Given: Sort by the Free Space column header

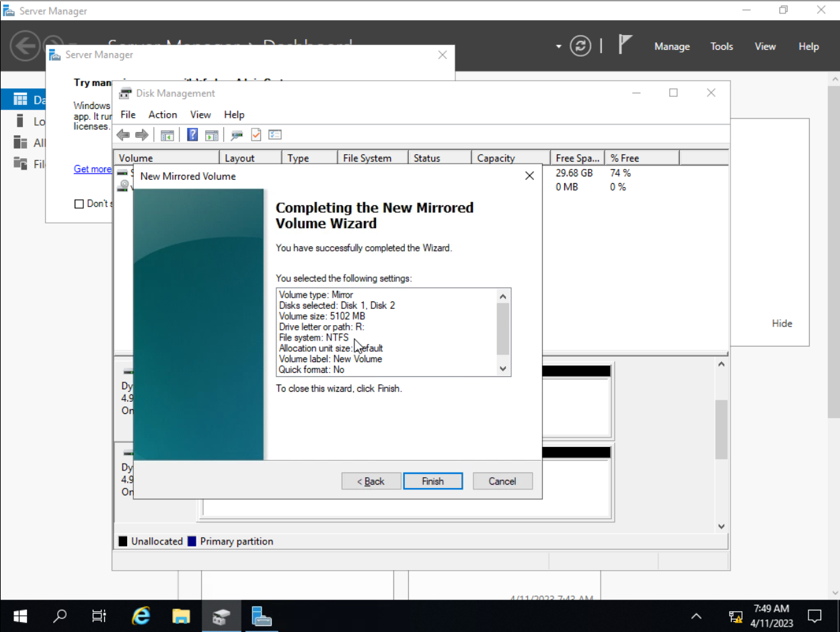Looking at the screenshot, I should point(578,158).
